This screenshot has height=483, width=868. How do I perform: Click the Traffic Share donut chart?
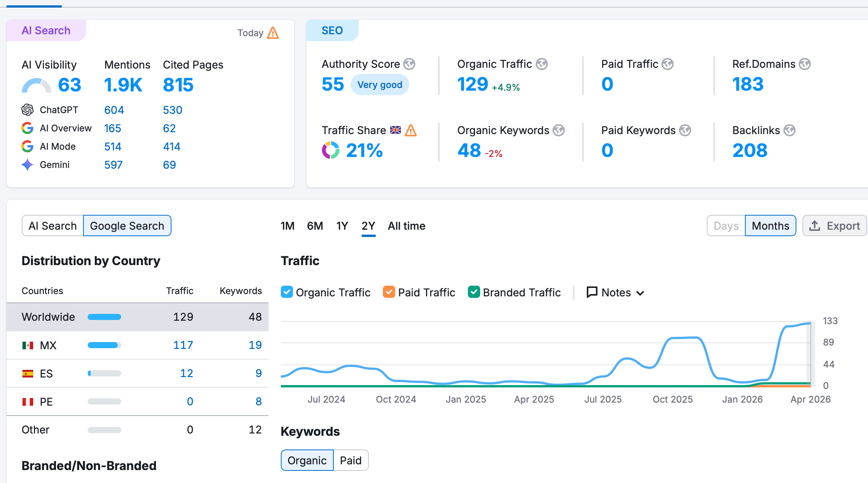click(330, 150)
